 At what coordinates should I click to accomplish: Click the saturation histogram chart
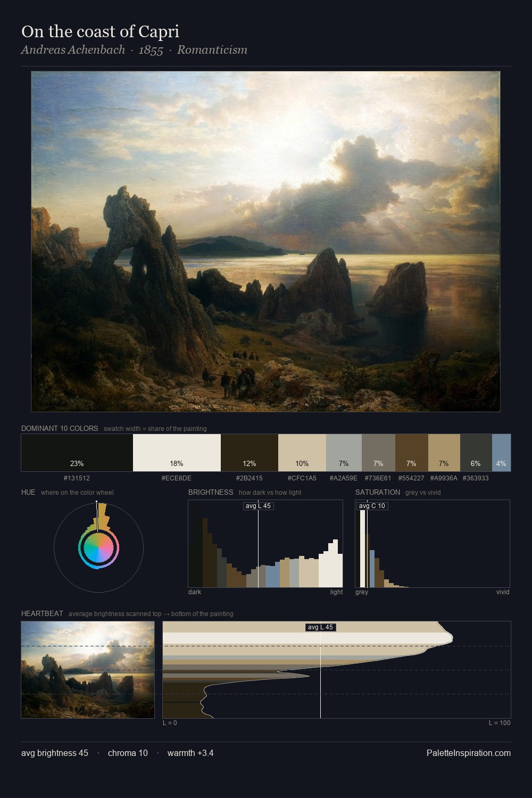tap(433, 544)
